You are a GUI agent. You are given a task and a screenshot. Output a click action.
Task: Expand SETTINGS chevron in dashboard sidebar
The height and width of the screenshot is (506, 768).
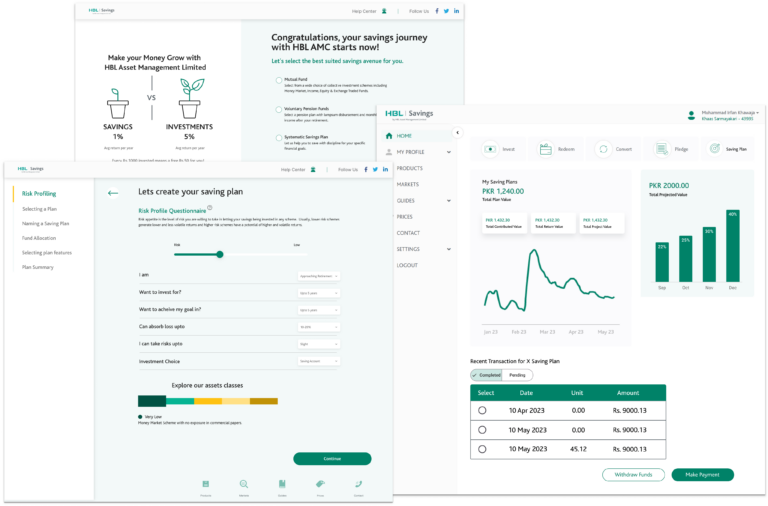pyautogui.click(x=449, y=249)
